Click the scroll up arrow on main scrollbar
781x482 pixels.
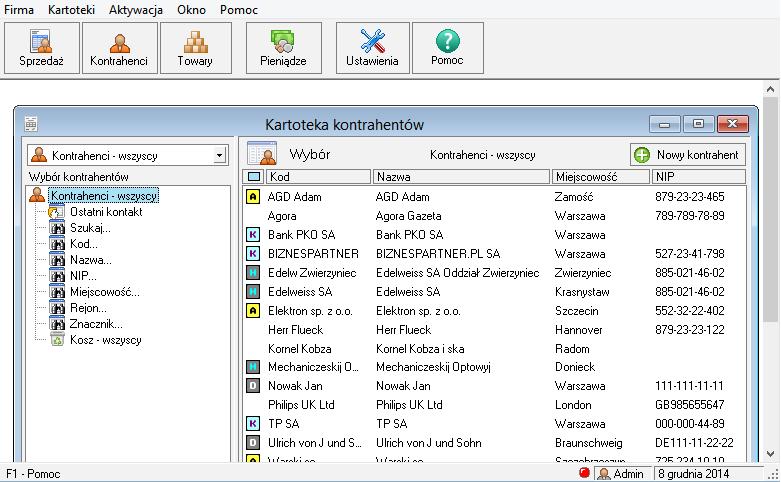(770, 90)
